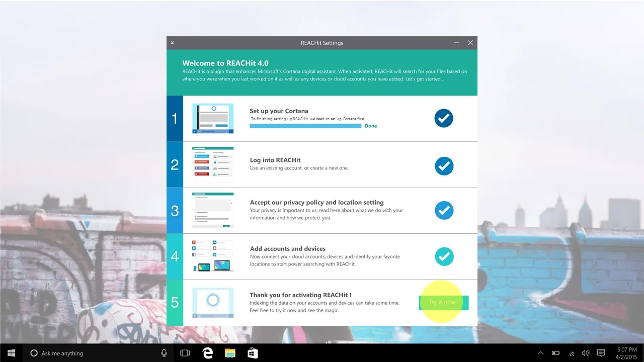The image size is (644, 362).
Task: Click "Accept our privacy policy and location setting"
Action: click(x=317, y=203)
